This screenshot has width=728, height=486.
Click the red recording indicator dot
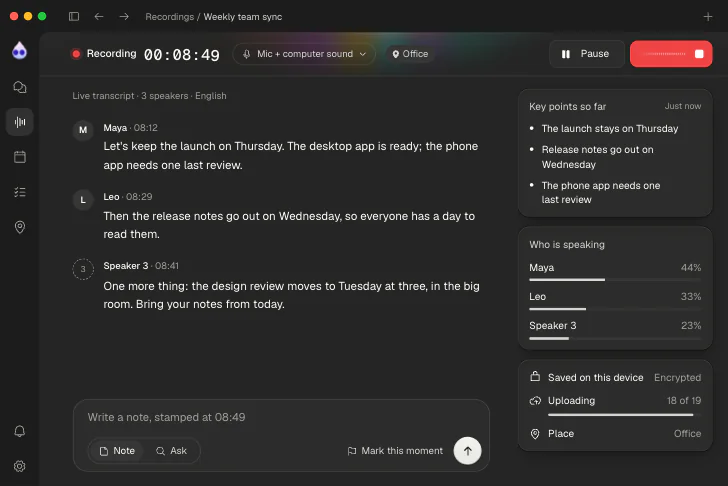pyautogui.click(x=76, y=54)
